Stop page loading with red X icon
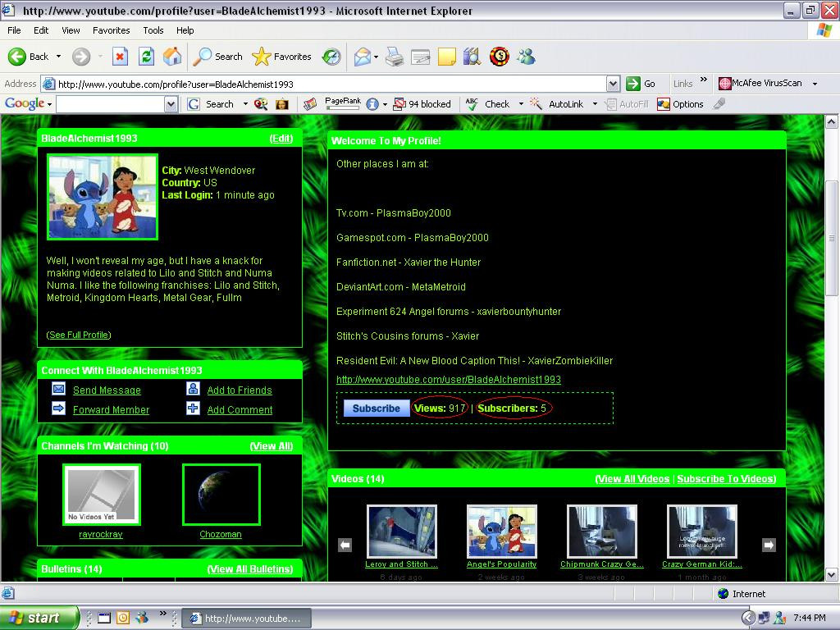 (120, 57)
